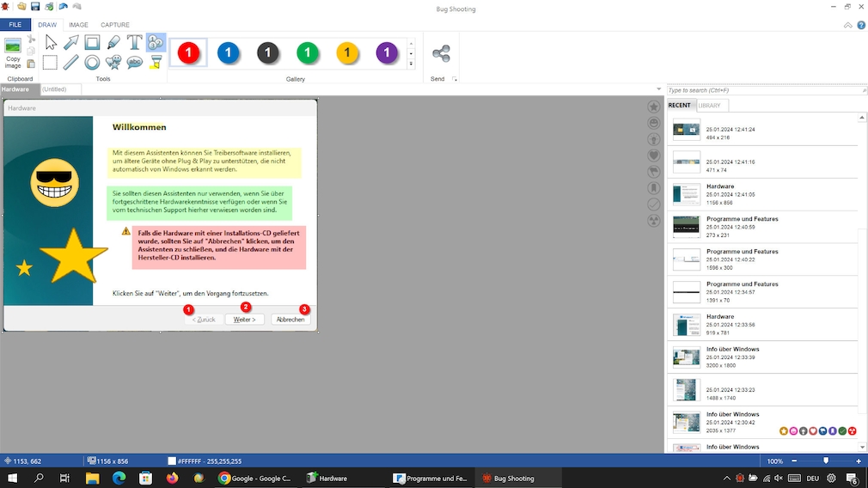Click the search field in history panel
Screen dimensions: 868x488
pyautogui.click(x=763, y=90)
